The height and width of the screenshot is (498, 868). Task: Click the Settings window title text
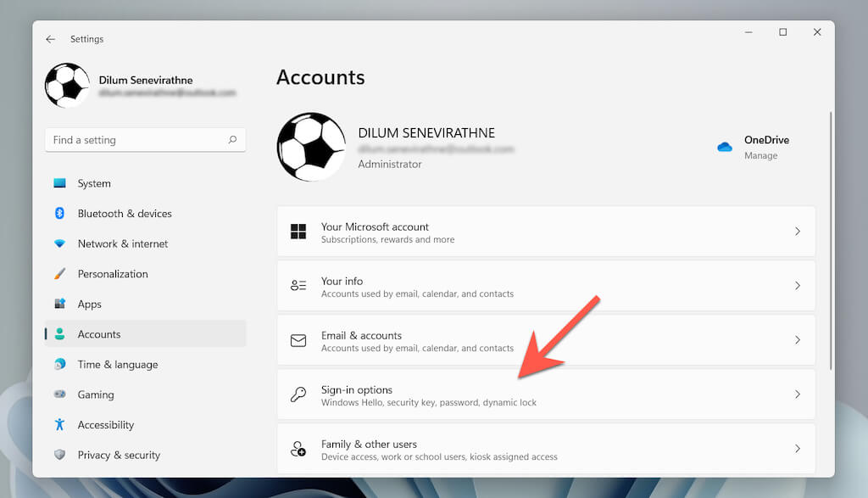tap(87, 39)
